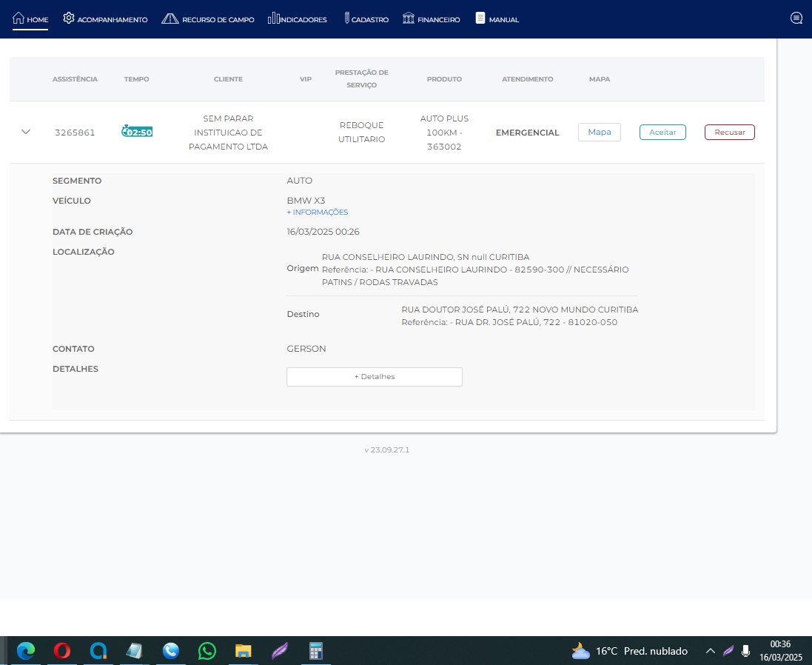
Task: Open the Financeiro menu
Action: [x=431, y=19]
